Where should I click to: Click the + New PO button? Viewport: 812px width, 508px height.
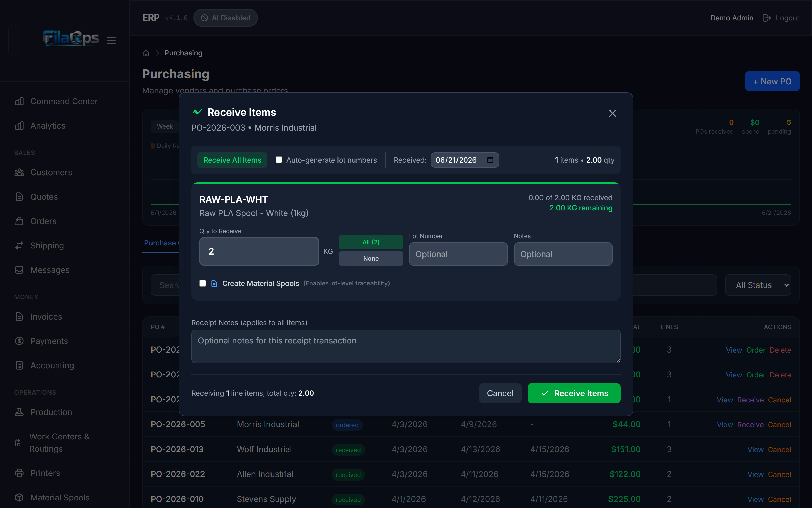[772, 81]
